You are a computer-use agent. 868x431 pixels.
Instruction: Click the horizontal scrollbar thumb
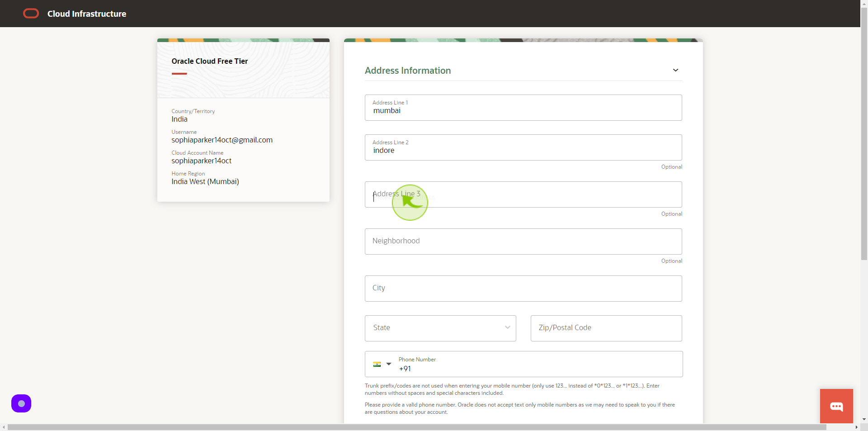click(x=417, y=427)
